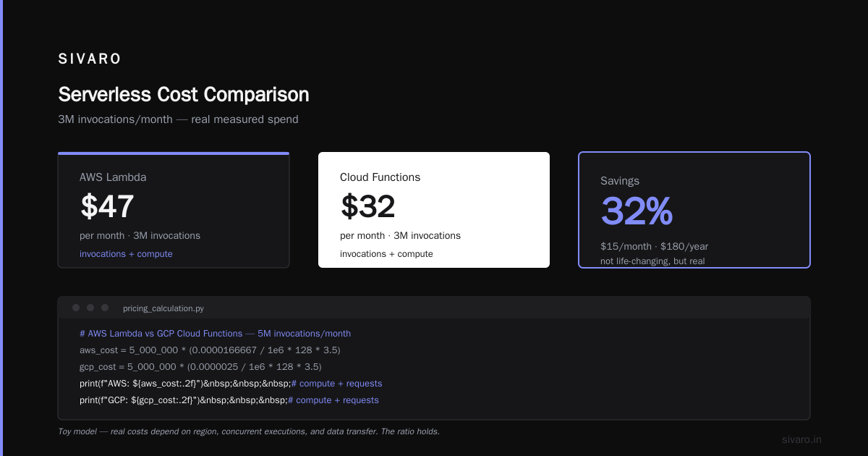Click the print GCP cost code line
868x456 pixels.
(x=229, y=400)
